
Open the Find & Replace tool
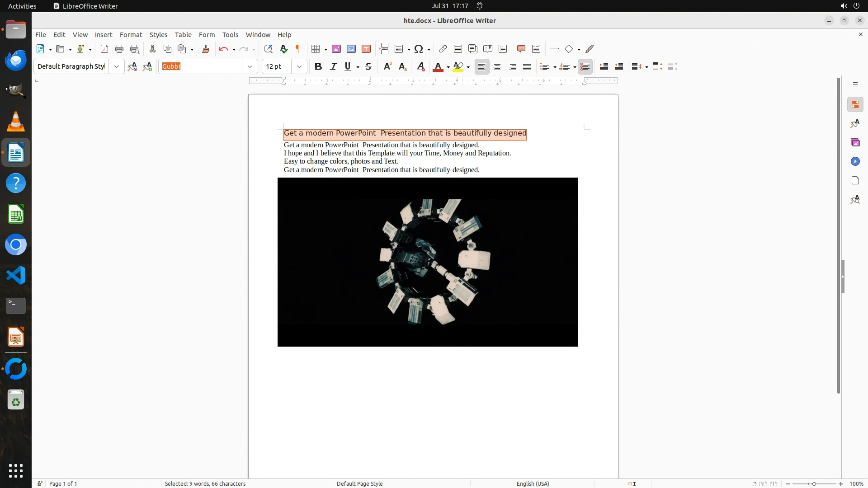click(268, 49)
